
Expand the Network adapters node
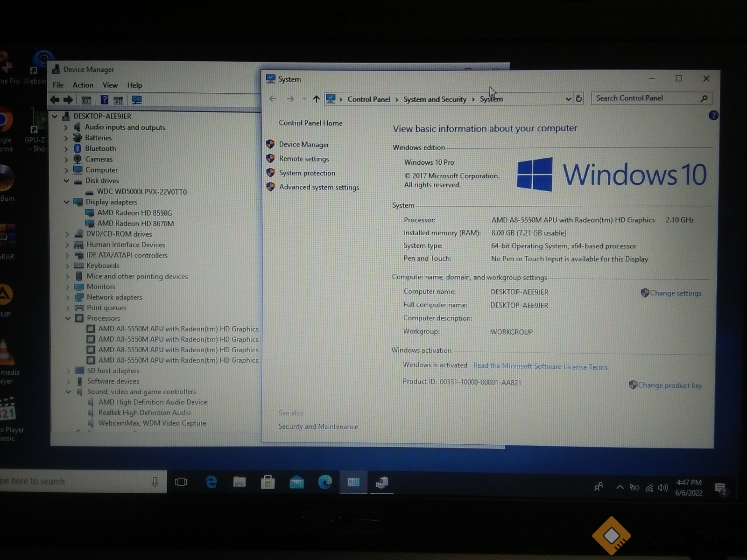(67, 297)
